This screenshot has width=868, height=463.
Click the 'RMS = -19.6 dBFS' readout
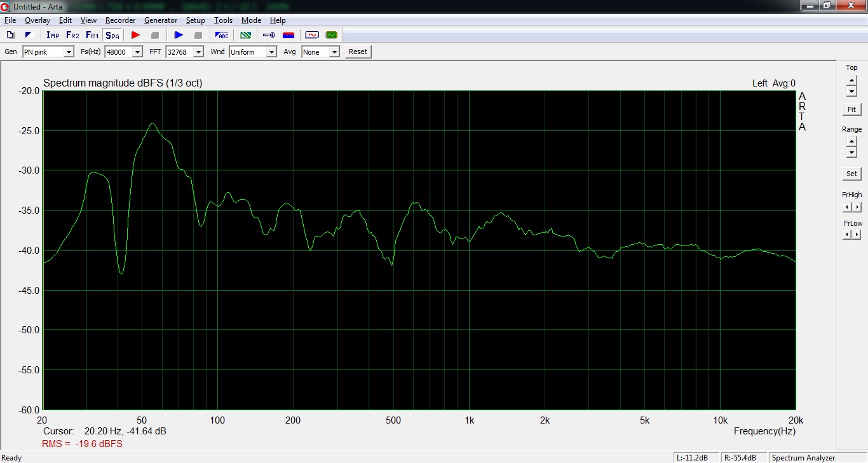click(82, 444)
